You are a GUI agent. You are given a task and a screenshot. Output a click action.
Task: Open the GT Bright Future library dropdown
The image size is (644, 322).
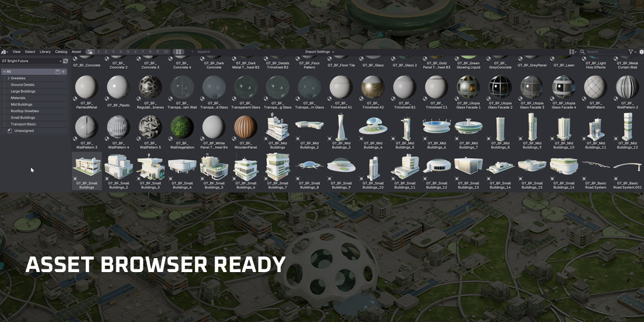point(31,61)
